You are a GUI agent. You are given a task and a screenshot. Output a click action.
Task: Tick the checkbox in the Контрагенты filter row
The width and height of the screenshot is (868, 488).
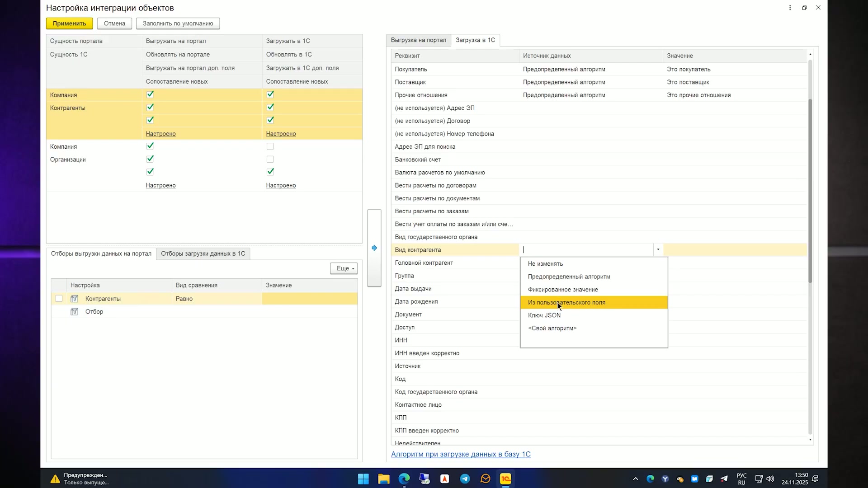[x=59, y=299]
